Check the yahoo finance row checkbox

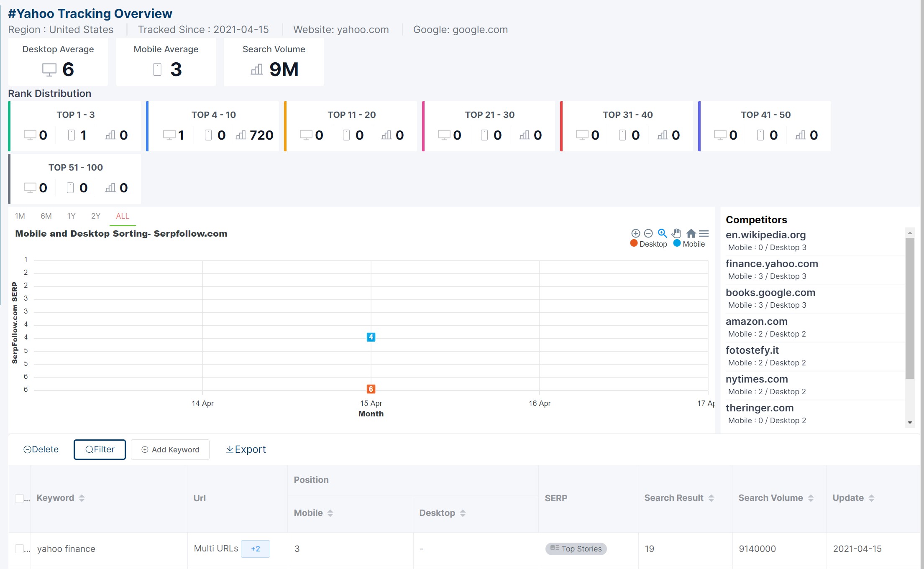click(19, 549)
